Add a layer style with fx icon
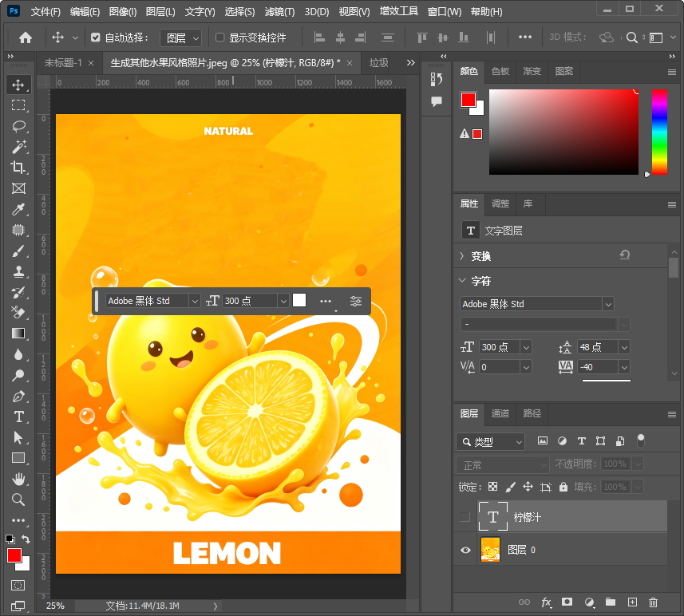This screenshot has height=616, width=684. (546, 602)
